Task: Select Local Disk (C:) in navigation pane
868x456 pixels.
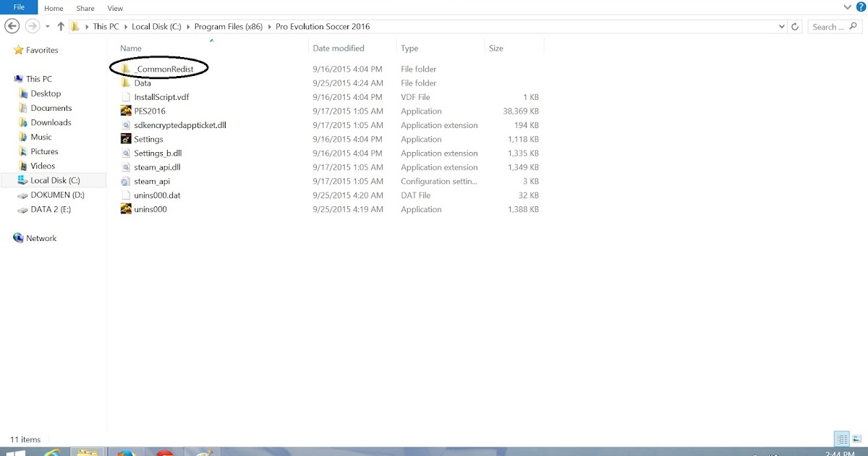Action: pos(55,180)
